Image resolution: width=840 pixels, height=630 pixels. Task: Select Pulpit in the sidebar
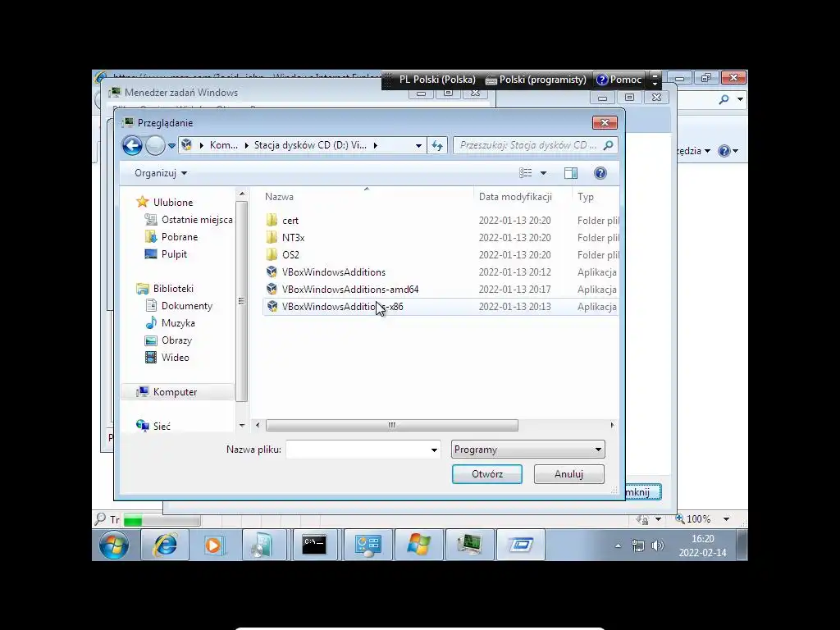click(x=174, y=254)
